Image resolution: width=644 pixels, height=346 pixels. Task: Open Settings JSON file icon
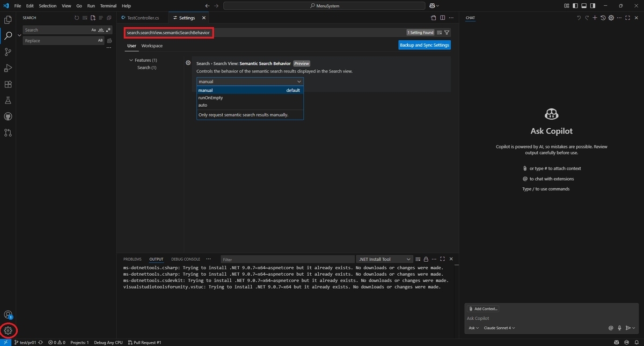pos(434,18)
